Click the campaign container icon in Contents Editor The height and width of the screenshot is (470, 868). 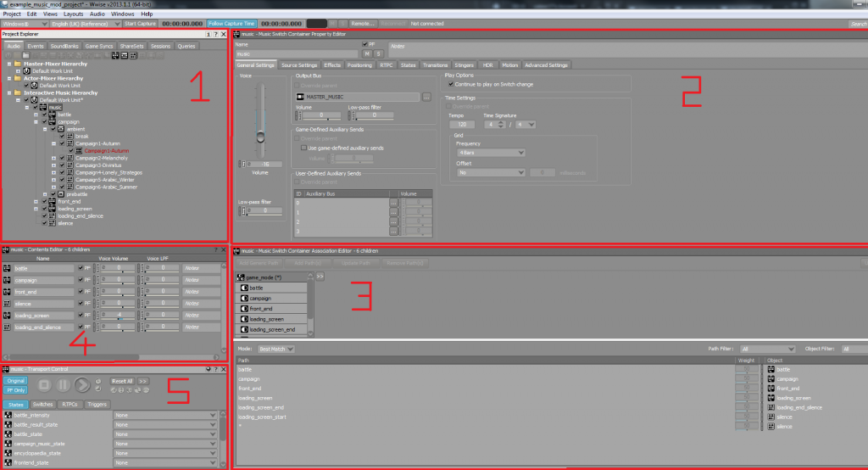click(7, 280)
